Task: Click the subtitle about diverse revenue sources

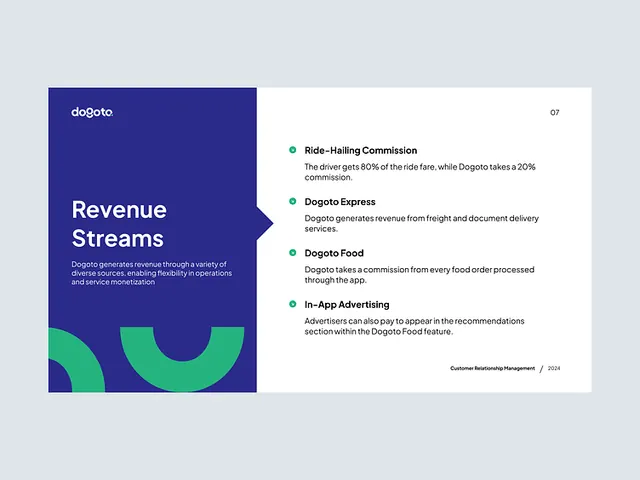Action: point(151,273)
